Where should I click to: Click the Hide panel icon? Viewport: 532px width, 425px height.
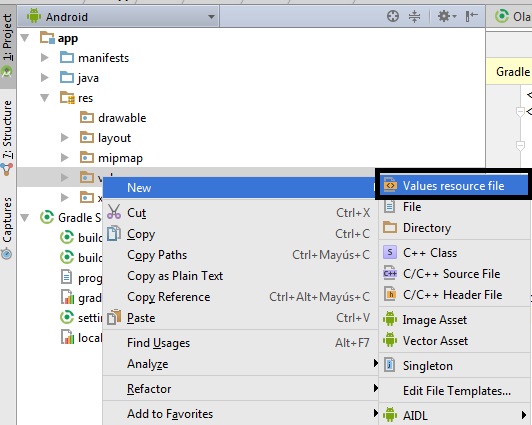[x=471, y=16]
